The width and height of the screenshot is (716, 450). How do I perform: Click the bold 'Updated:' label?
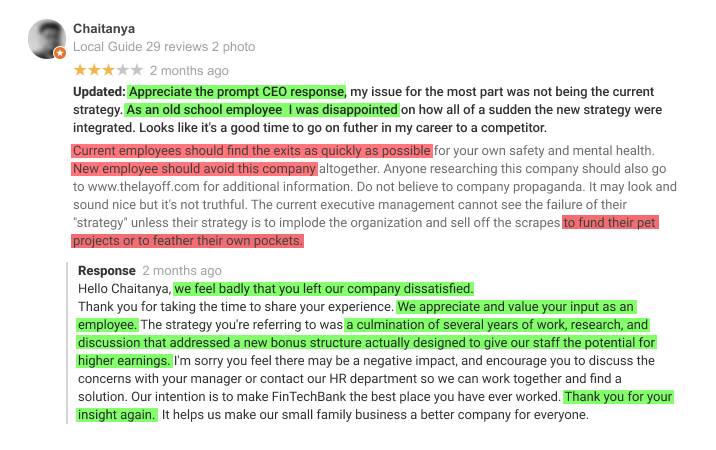(99, 92)
